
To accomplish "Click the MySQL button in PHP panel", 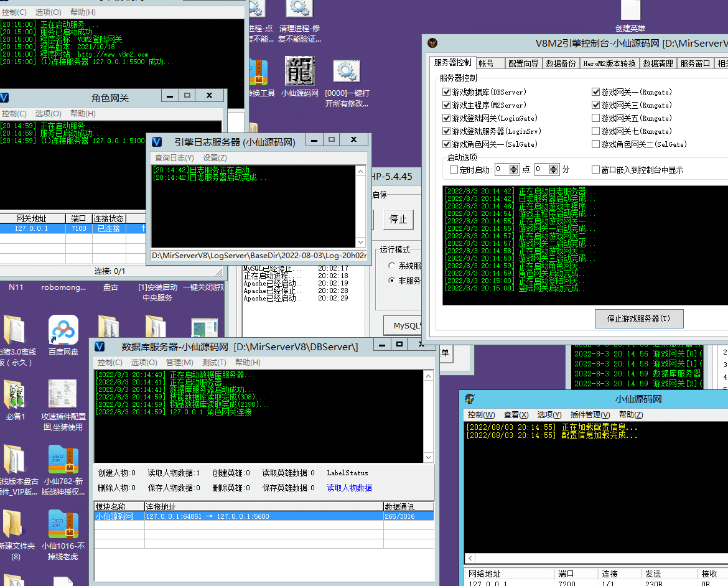I will click(x=403, y=325).
